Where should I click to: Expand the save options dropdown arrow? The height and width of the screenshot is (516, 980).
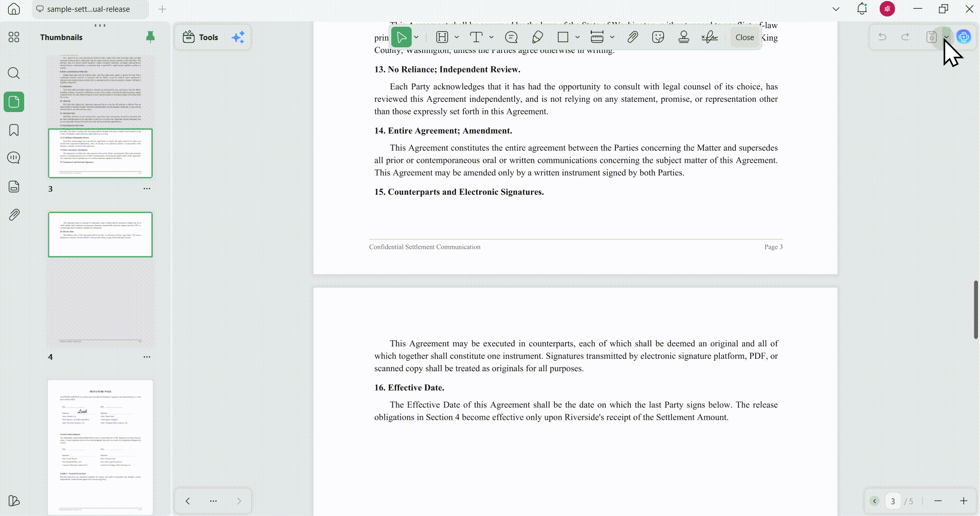click(946, 37)
